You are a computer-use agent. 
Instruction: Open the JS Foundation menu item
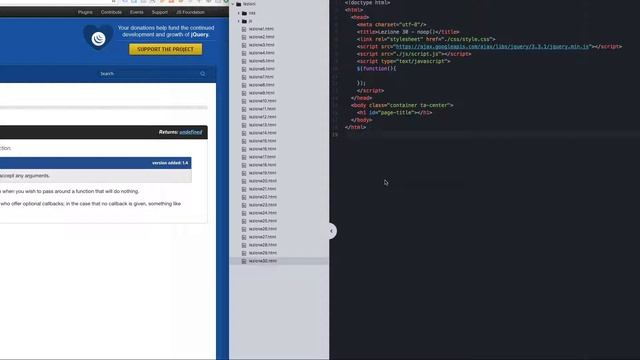190,12
